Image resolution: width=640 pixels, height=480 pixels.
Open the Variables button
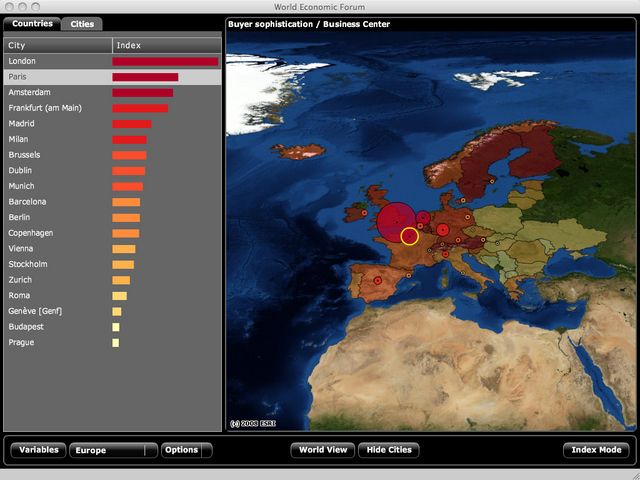[38, 450]
